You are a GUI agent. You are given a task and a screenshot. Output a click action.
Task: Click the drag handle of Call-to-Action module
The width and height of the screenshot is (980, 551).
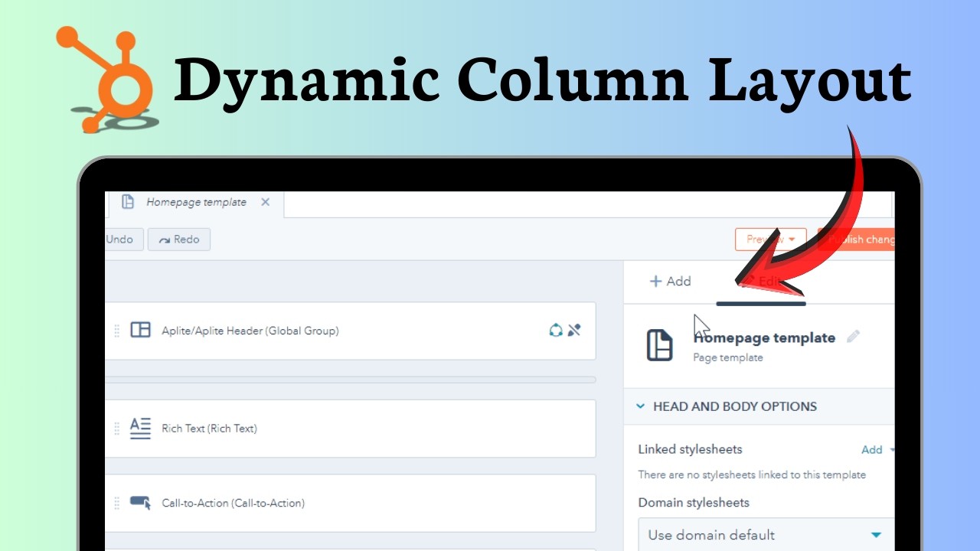point(117,503)
